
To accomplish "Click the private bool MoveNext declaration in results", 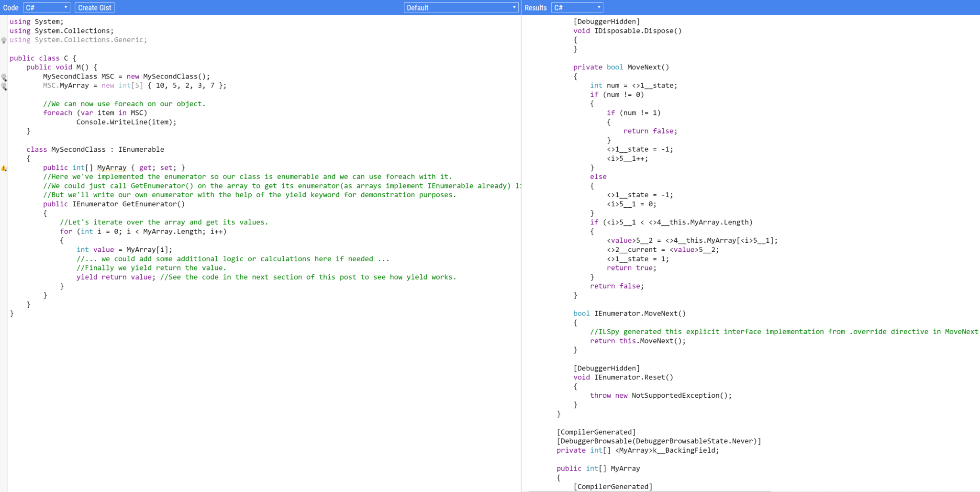I will point(621,67).
